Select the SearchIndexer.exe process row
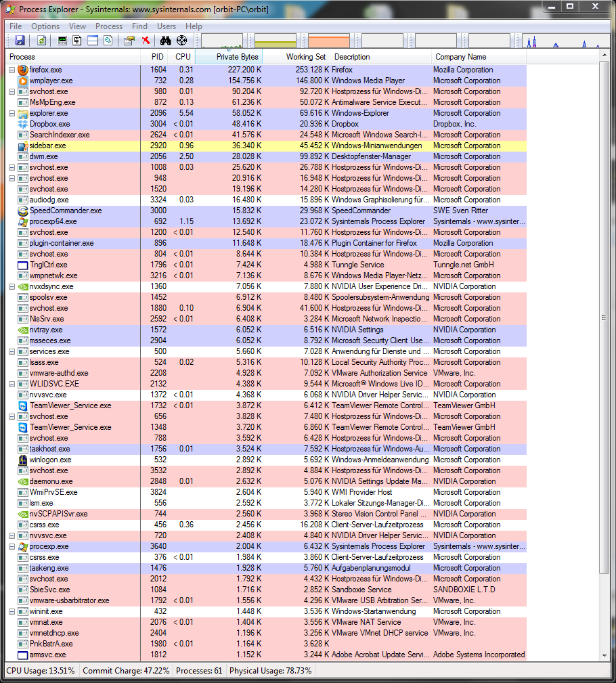The image size is (616, 683). tap(266, 135)
